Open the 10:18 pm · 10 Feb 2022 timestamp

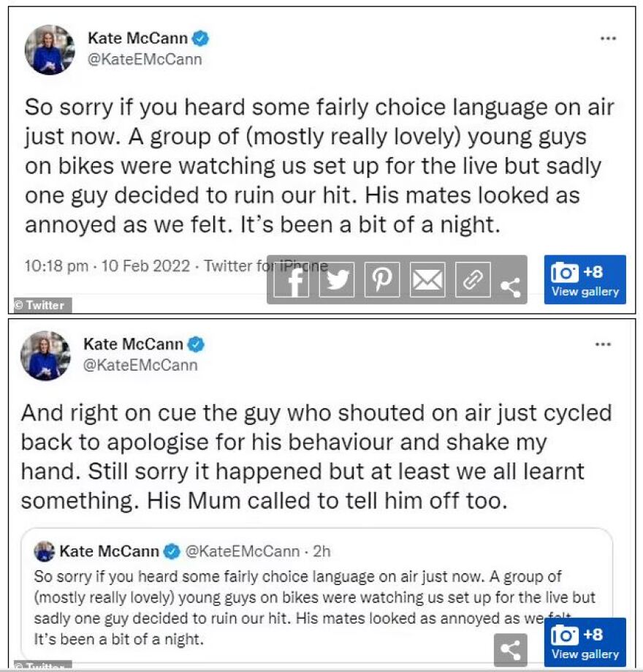(x=109, y=266)
